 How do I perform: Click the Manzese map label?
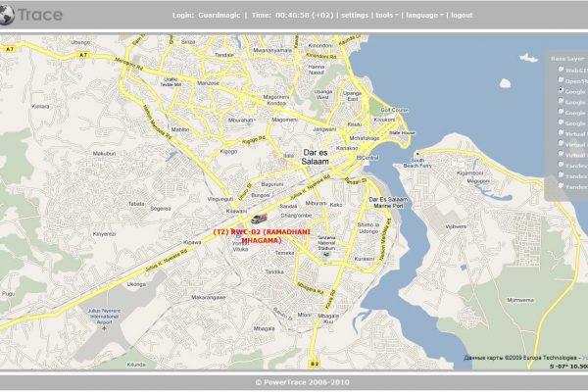[208, 83]
